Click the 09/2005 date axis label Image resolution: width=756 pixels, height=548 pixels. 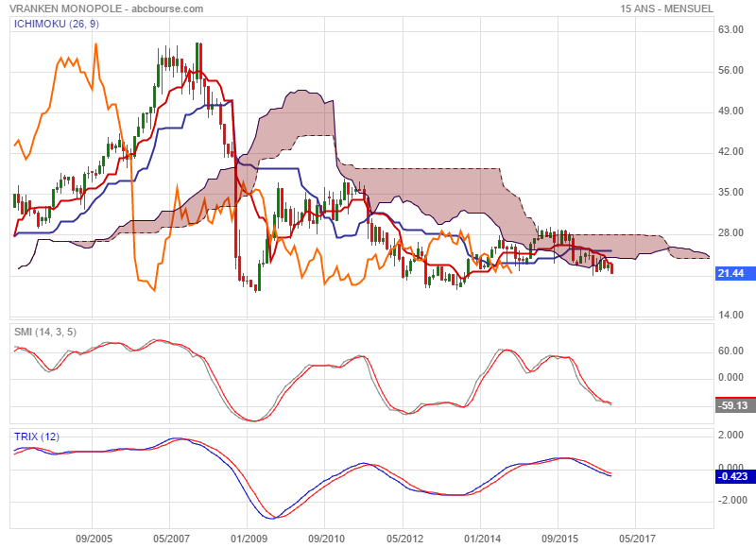click(94, 539)
